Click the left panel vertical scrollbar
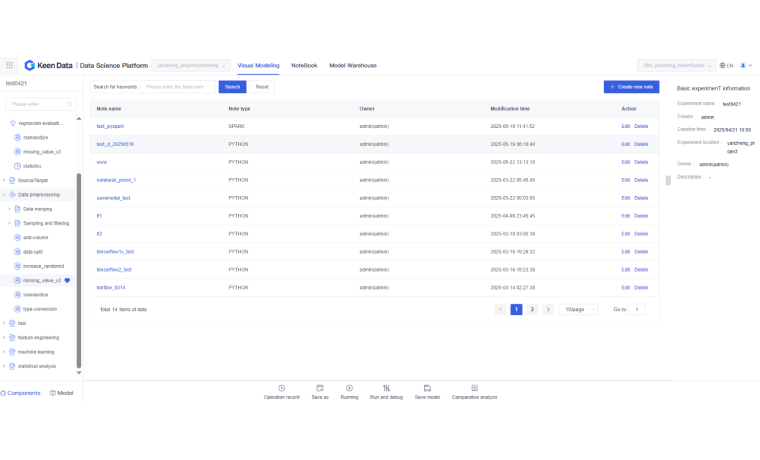Viewport: 760px width, 460px height. tap(79, 300)
